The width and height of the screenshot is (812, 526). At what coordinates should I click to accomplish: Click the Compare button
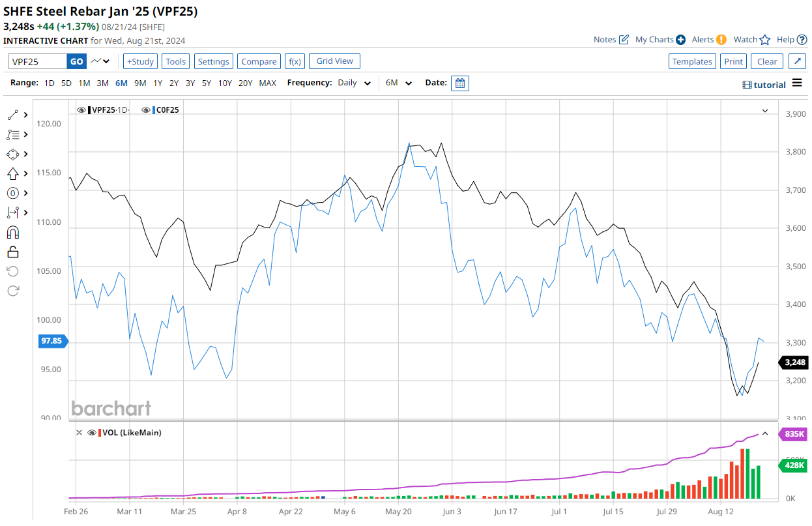259,61
